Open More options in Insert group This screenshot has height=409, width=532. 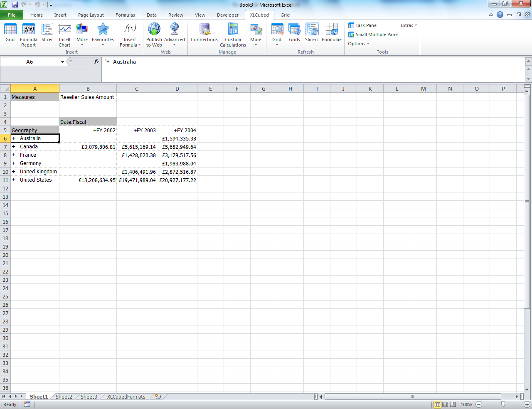click(82, 35)
